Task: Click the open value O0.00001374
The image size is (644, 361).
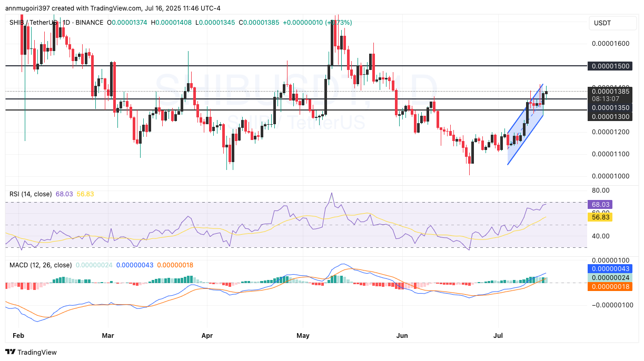Action: 128,23
